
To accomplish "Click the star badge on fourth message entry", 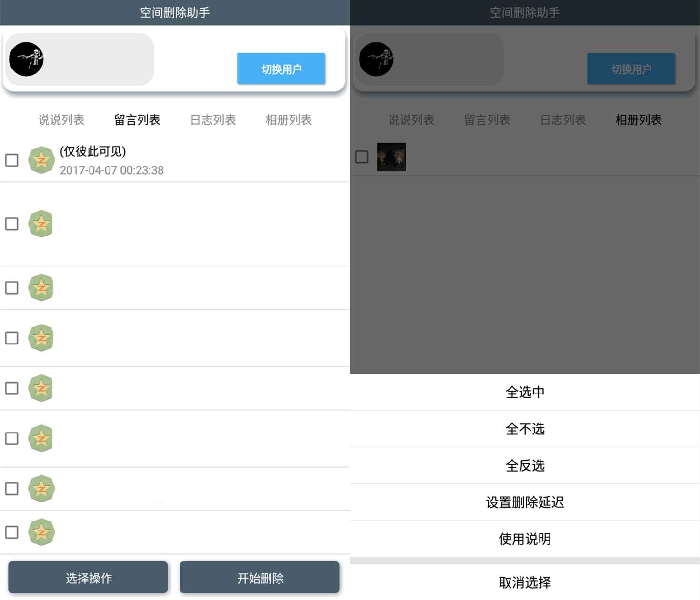I will coord(41,338).
